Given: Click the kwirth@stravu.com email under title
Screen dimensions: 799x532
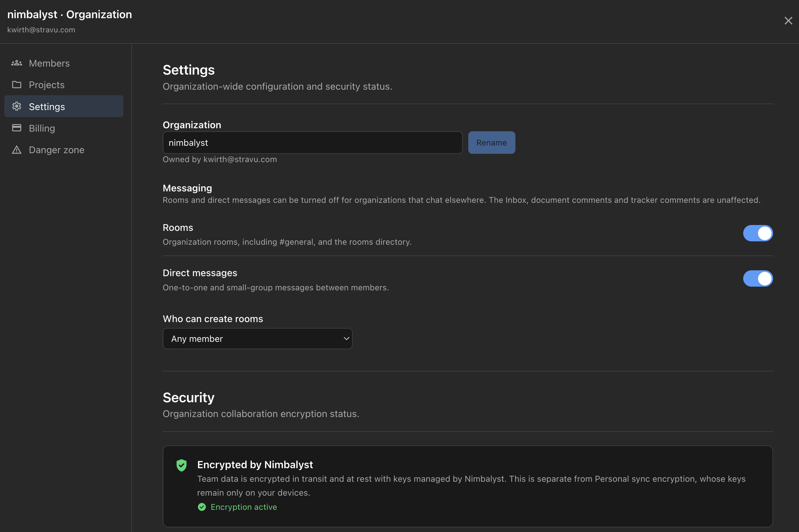Looking at the screenshot, I should [41, 30].
